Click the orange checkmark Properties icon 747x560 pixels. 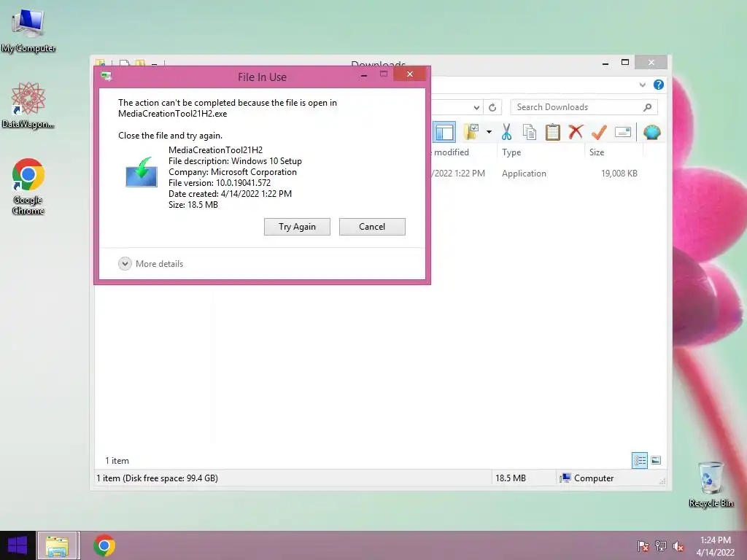click(599, 132)
